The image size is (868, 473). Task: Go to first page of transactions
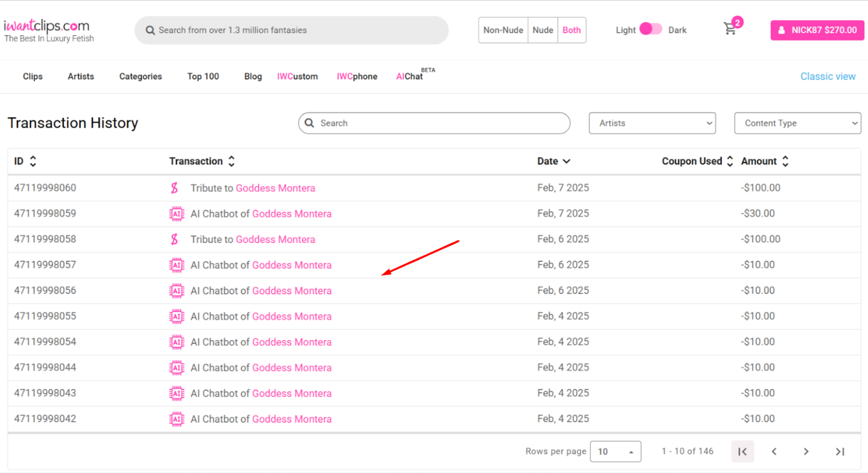pos(743,451)
